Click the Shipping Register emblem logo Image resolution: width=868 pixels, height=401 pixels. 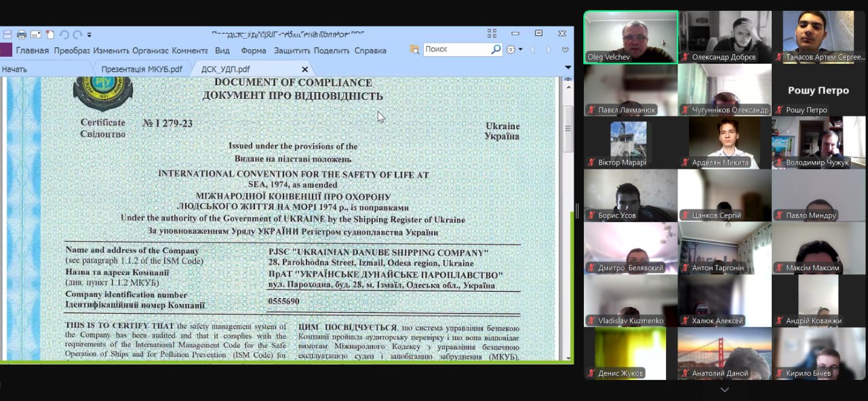(102, 94)
